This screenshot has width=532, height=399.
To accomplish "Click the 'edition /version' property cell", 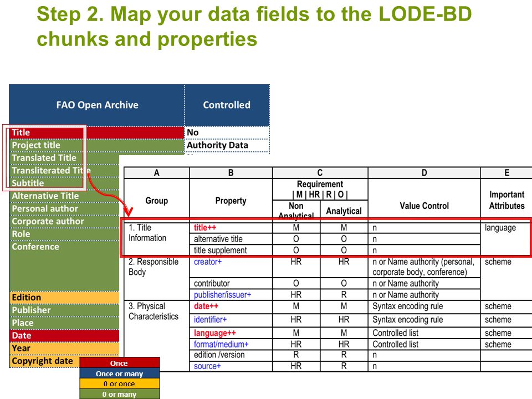I will pos(231,355).
